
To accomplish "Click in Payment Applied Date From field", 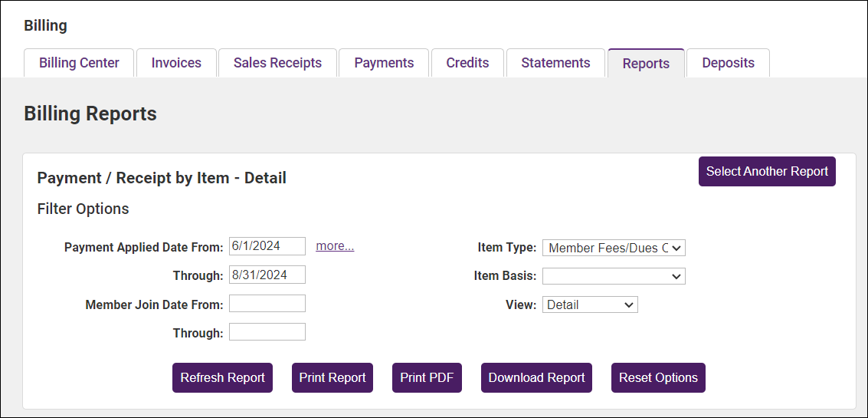I will coord(267,246).
